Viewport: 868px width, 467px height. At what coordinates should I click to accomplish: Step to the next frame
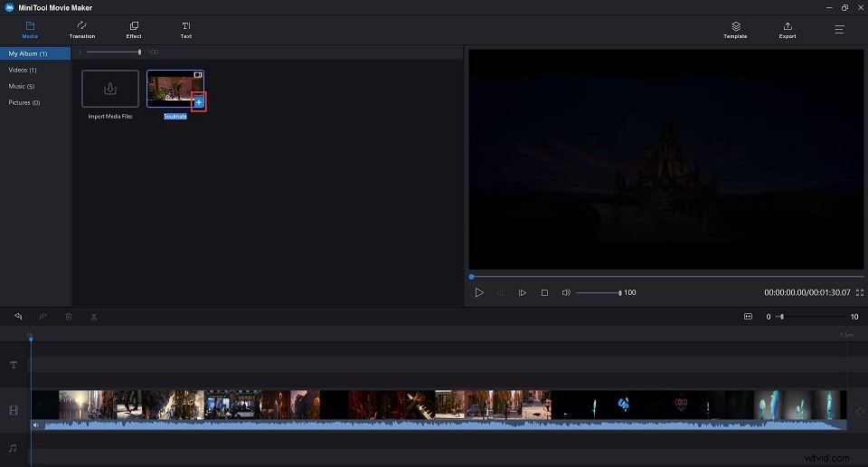click(x=523, y=293)
